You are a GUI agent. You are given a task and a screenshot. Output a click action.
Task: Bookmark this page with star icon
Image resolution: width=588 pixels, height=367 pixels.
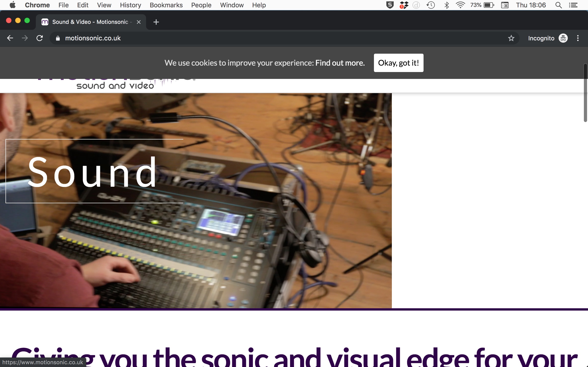pyautogui.click(x=511, y=38)
